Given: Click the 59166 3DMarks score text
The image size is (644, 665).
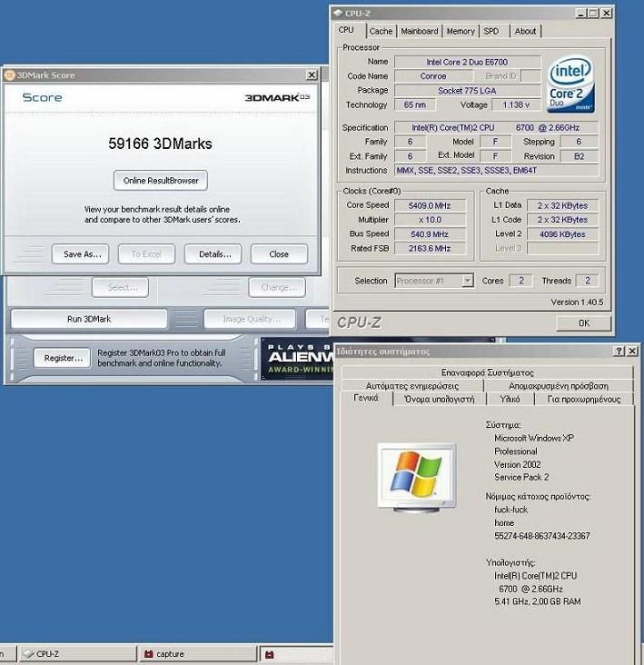Looking at the screenshot, I should click(x=160, y=144).
